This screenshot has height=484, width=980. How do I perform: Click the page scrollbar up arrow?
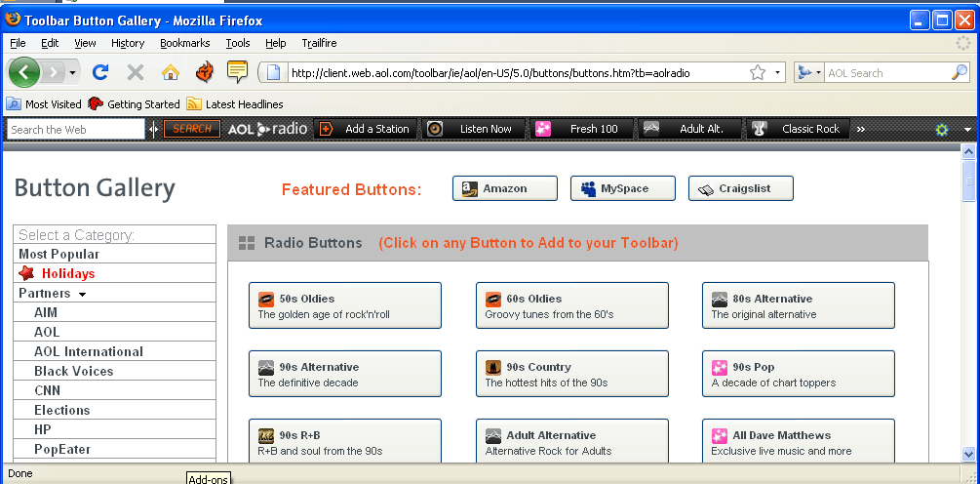tap(968, 150)
